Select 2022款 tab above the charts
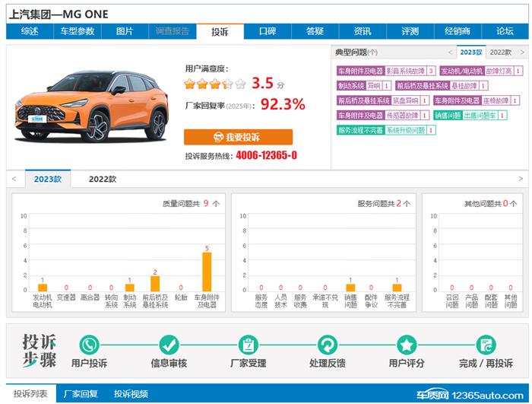This screenshot has height=404, width=532. click(x=103, y=179)
